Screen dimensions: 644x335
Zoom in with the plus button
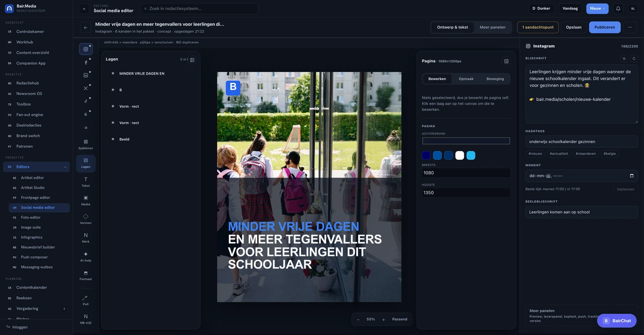(x=383, y=319)
